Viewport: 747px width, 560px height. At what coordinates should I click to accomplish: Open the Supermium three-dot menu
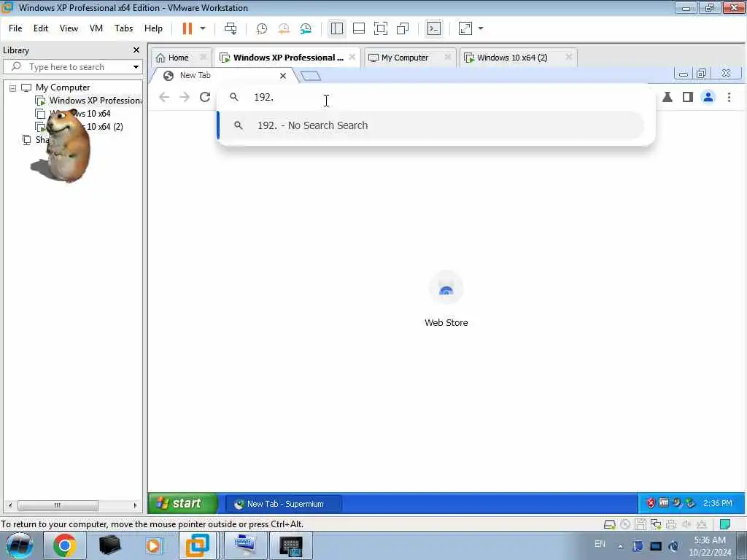point(729,97)
